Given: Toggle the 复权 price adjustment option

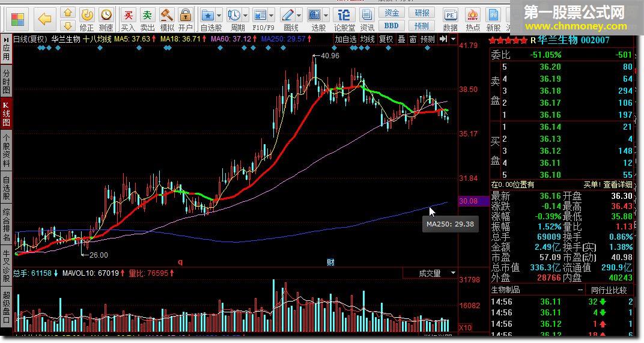Looking at the screenshot, I should [386, 40].
